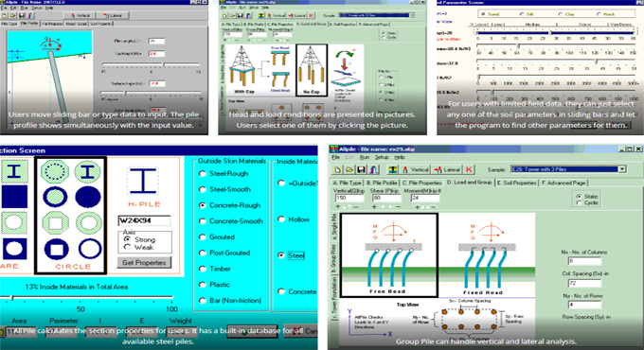Click the Open folder icon in group pile window
Screen dimensions: 644x350
pyautogui.click(x=349, y=169)
